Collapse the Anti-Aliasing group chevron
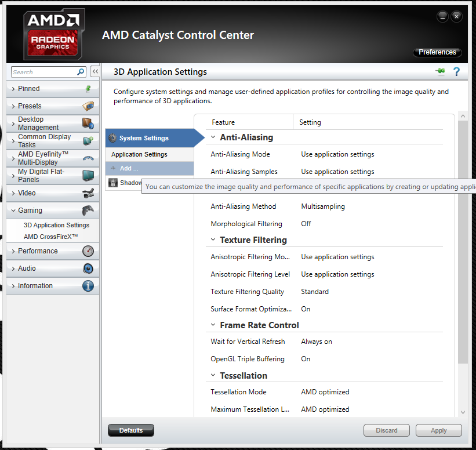Screen dimensions: 476x450 point(213,137)
